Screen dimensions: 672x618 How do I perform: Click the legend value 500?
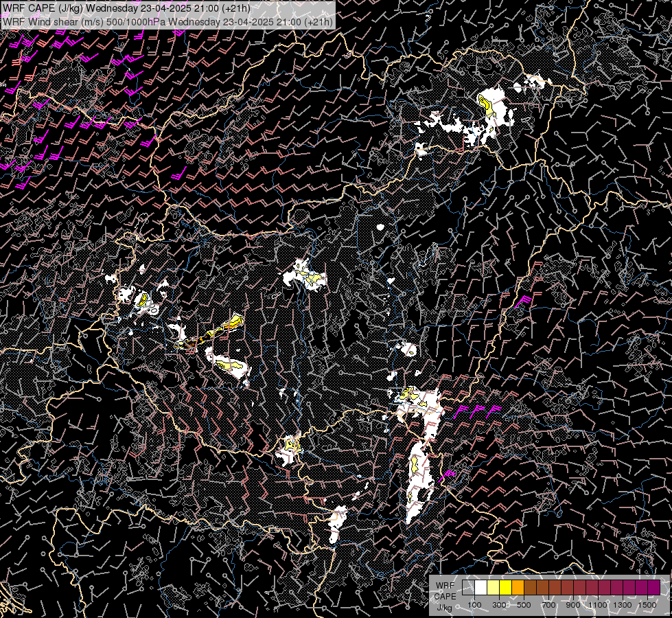click(524, 605)
